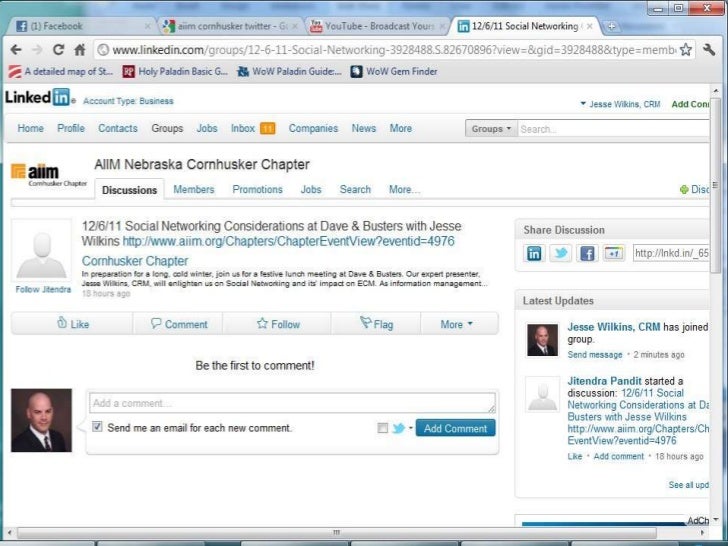This screenshot has height=546, width=728.
Task: Reload the page with the refresh icon
Action: point(58,50)
